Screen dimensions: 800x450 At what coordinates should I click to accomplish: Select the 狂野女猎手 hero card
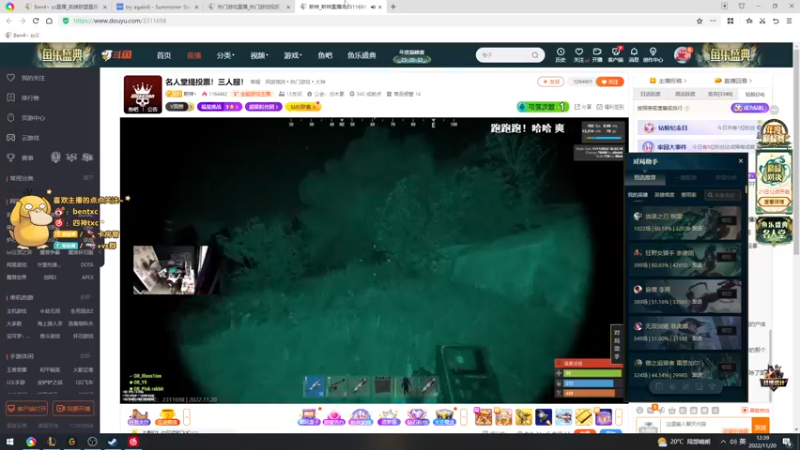(685, 259)
